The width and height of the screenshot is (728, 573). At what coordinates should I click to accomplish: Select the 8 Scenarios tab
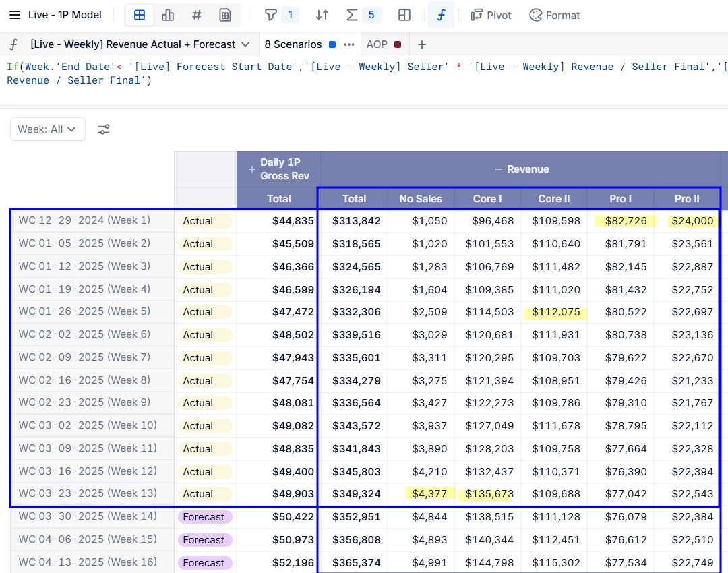pyautogui.click(x=293, y=44)
